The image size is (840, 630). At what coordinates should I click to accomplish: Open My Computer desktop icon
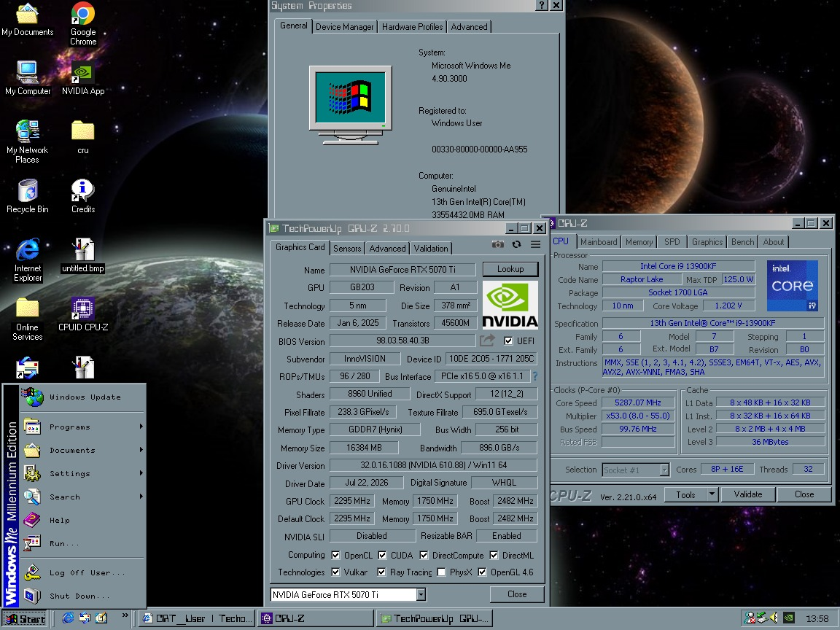[27, 78]
